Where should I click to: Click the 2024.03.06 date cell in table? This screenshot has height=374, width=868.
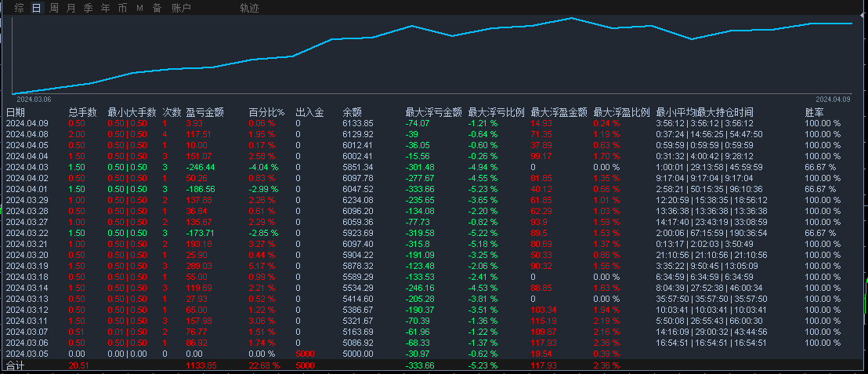[27, 343]
